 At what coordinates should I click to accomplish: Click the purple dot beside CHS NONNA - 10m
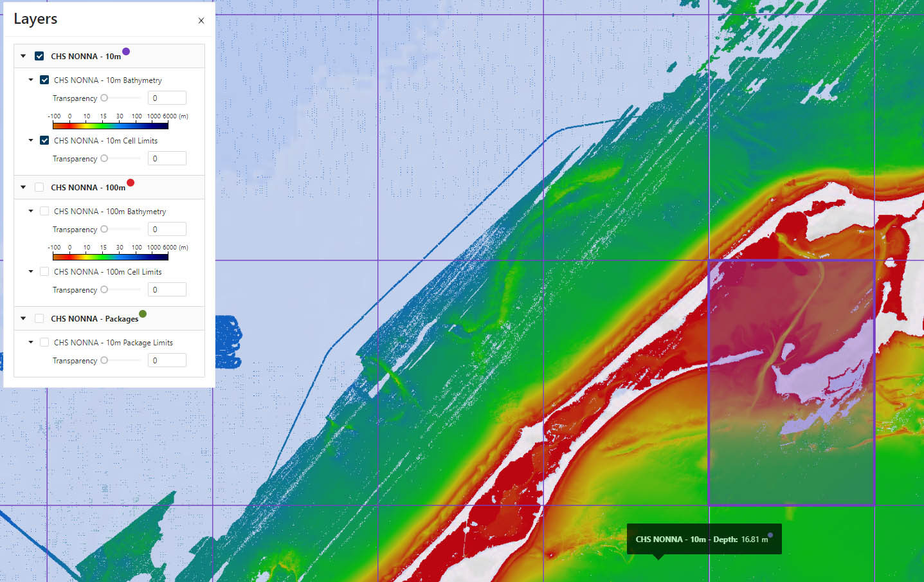[126, 51]
